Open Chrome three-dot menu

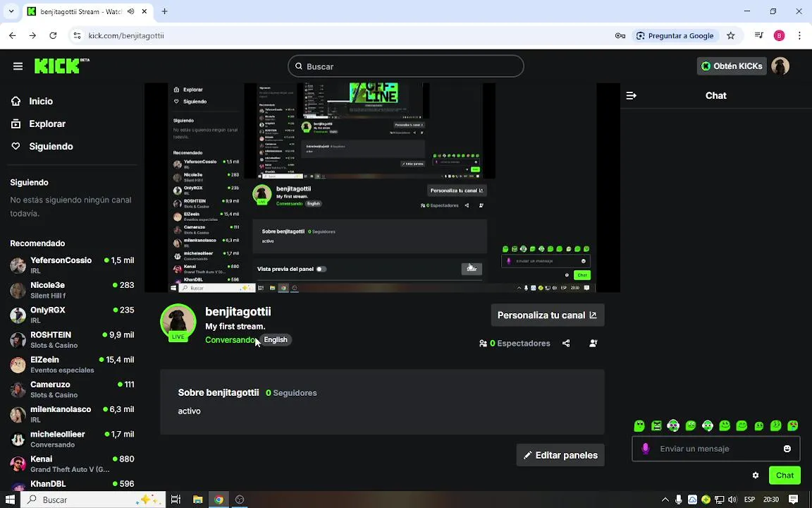pos(799,36)
